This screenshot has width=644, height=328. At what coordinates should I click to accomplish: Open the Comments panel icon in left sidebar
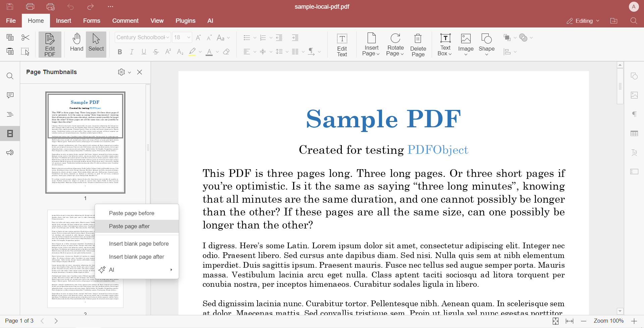point(10,95)
